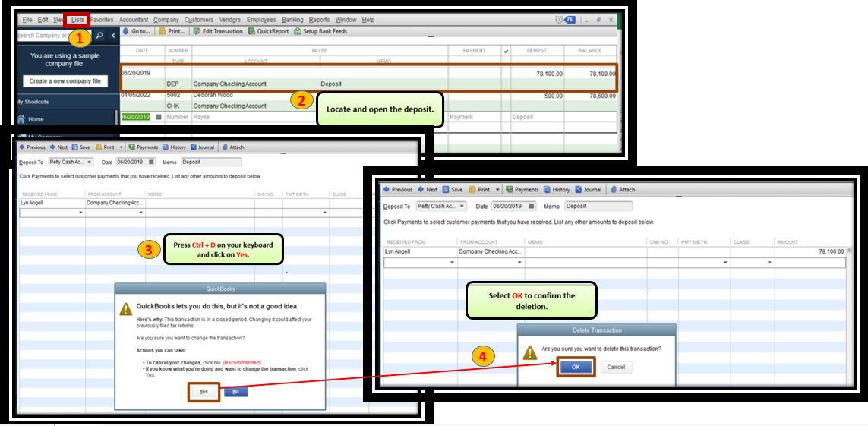The image size is (868, 426).
Task: Click the Search Company field in sidebar
Action: [52, 36]
